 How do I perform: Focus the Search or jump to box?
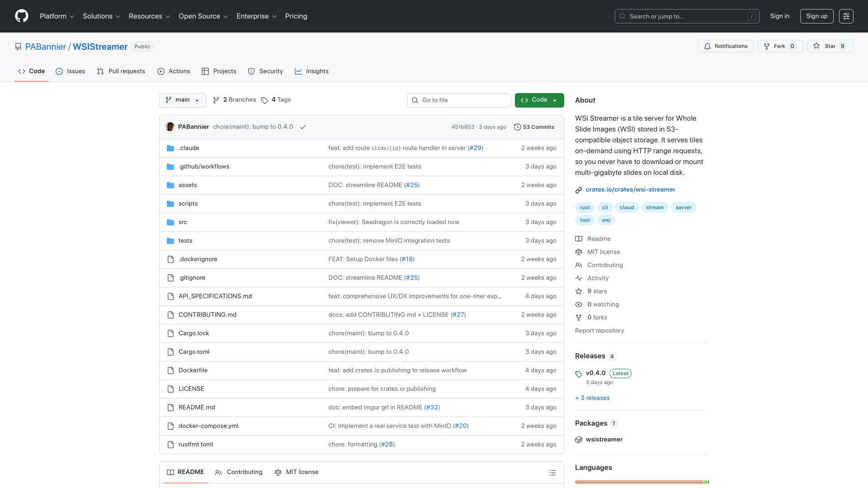[x=687, y=16]
